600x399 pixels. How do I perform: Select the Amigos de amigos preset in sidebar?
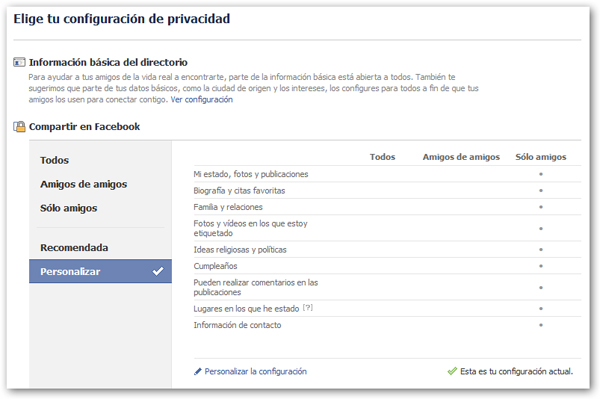[83, 184]
